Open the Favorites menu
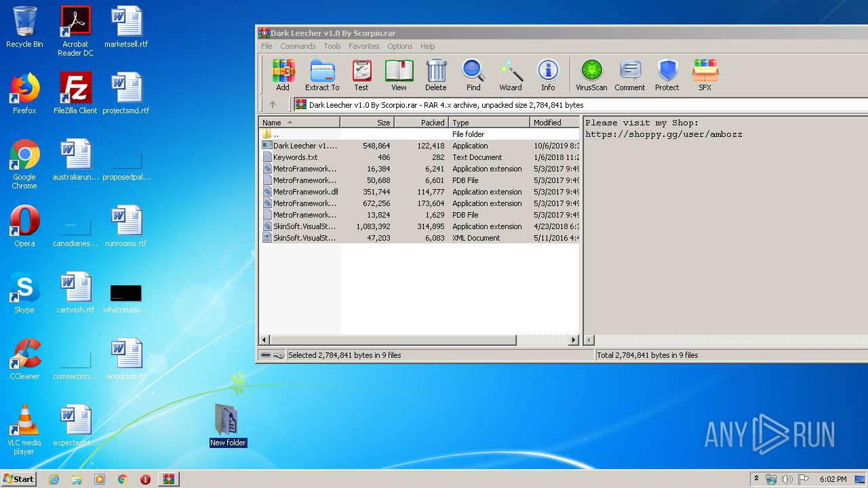The height and width of the screenshot is (488, 868). [364, 46]
